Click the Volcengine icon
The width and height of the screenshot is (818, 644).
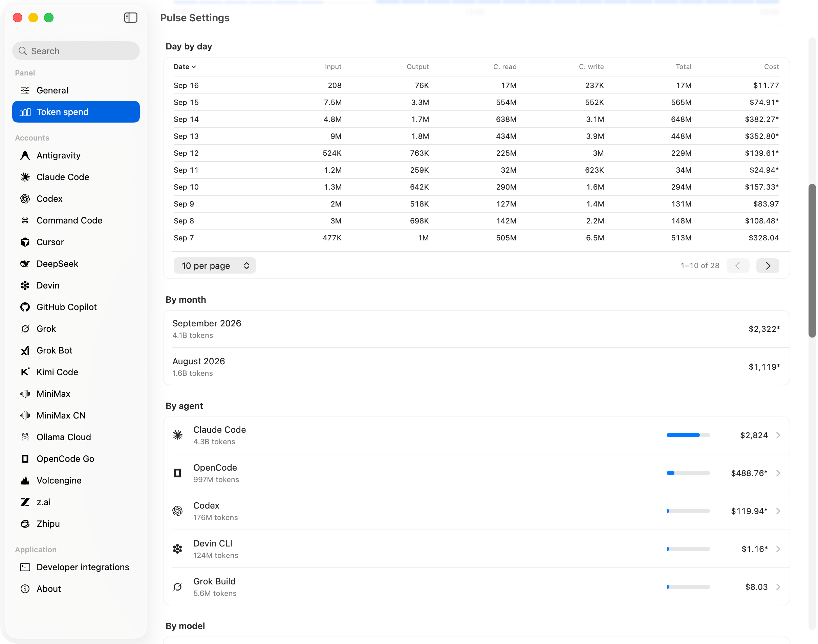tap(25, 481)
